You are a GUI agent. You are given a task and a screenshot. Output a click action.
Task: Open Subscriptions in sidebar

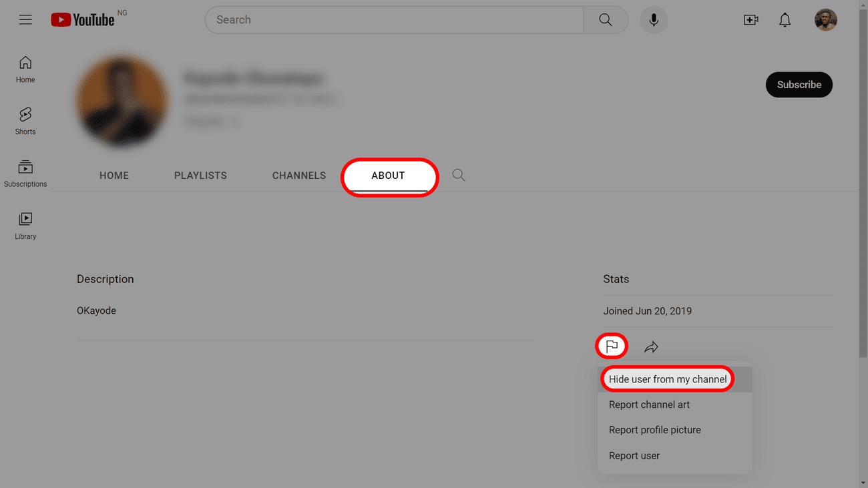point(25,174)
